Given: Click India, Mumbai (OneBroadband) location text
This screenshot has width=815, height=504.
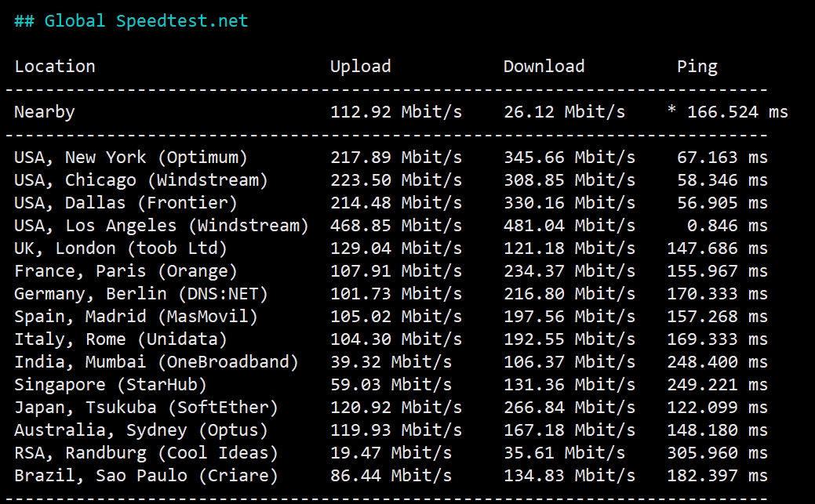Looking at the screenshot, I should [156, 362].
